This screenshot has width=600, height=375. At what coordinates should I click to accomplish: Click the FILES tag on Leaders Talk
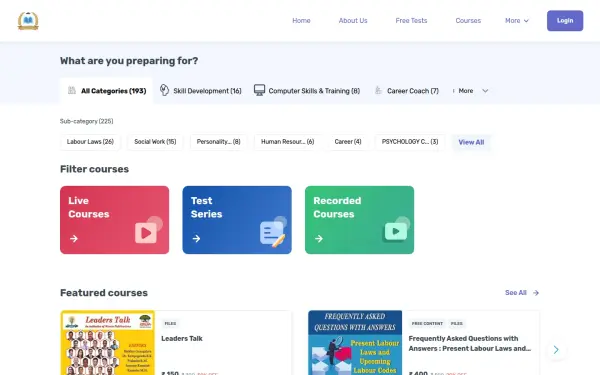[170, 323]
